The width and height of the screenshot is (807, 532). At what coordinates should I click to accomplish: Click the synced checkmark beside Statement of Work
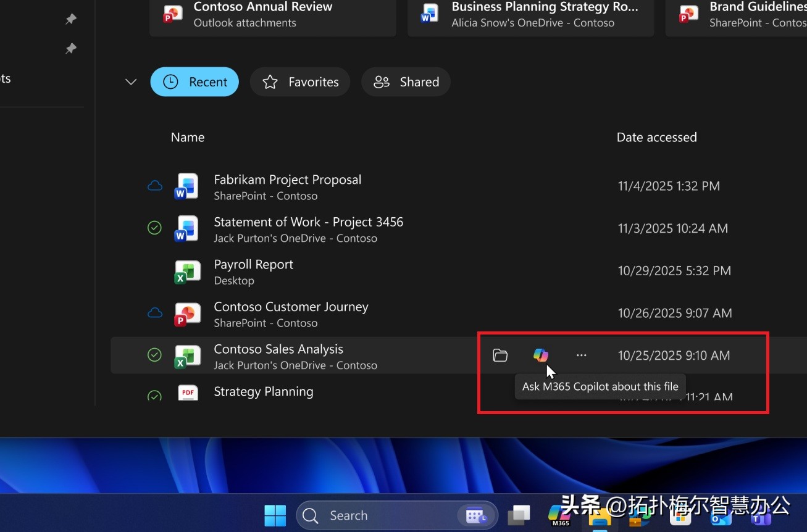154,228
